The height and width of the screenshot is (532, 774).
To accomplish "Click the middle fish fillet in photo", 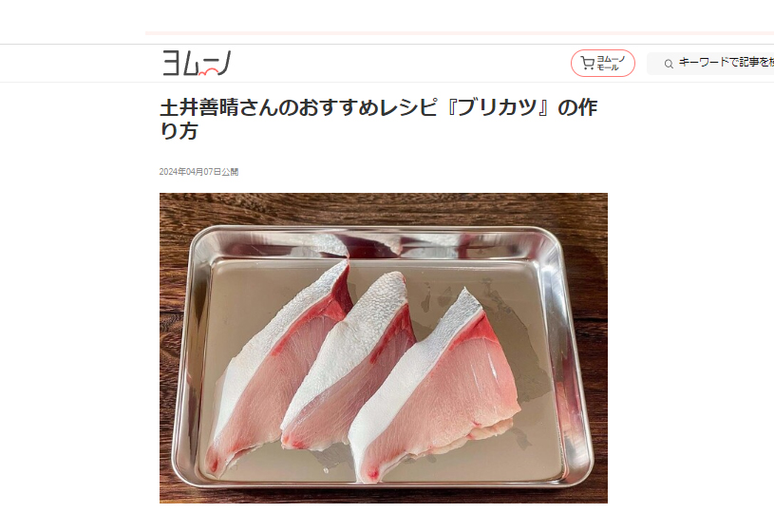I will coord(348,363).
